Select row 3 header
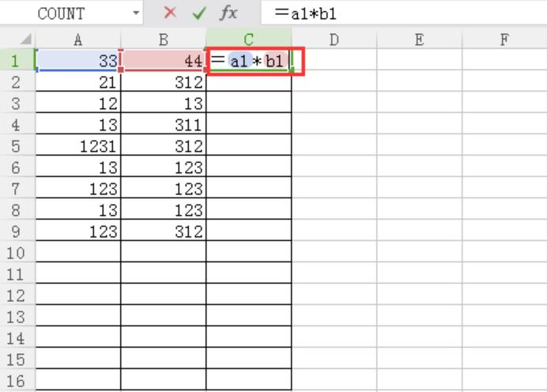 [x=17, y=102]
